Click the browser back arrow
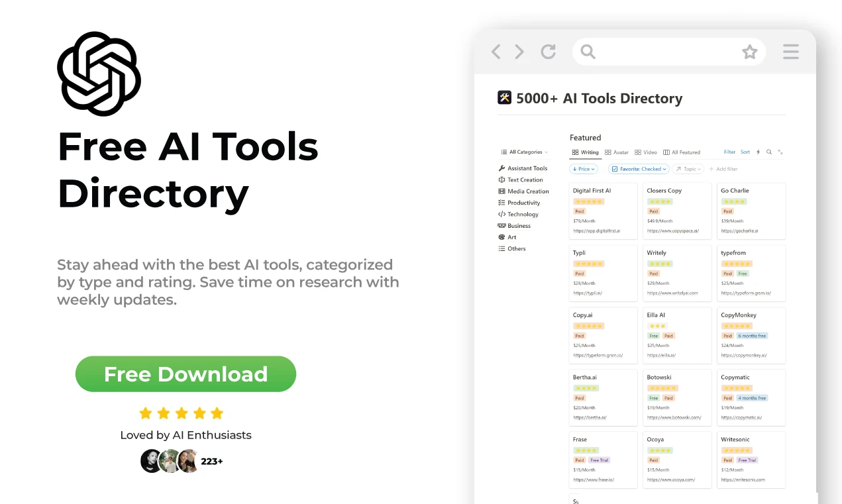This screenshot has width=842, height=504. click(x=496, y=52)
